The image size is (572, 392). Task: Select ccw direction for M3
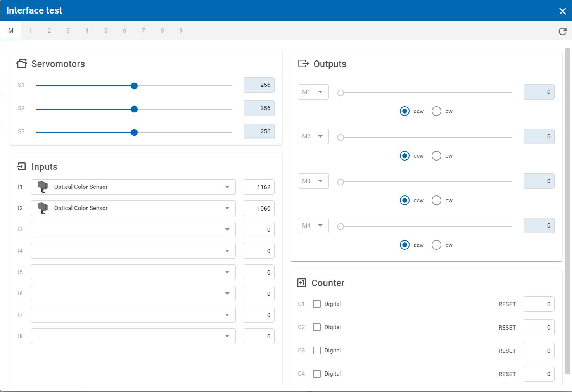404,200
